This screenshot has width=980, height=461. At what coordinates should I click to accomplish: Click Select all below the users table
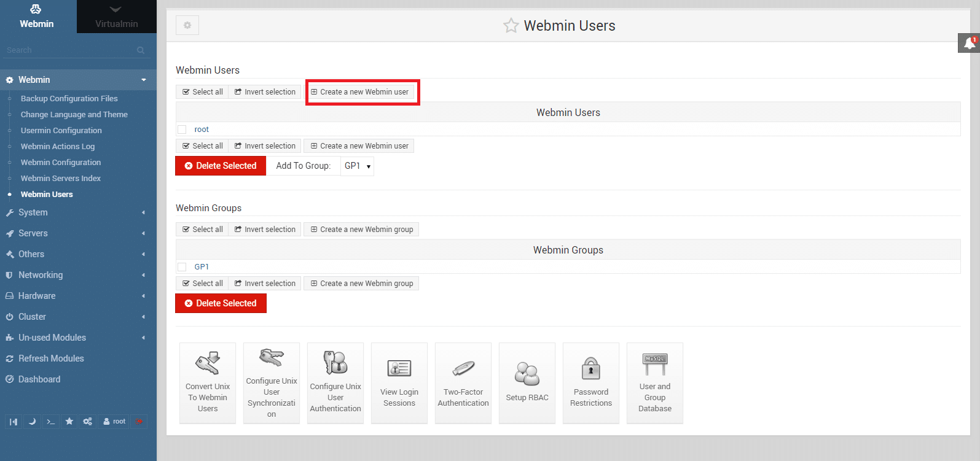(x=203, y=146)
